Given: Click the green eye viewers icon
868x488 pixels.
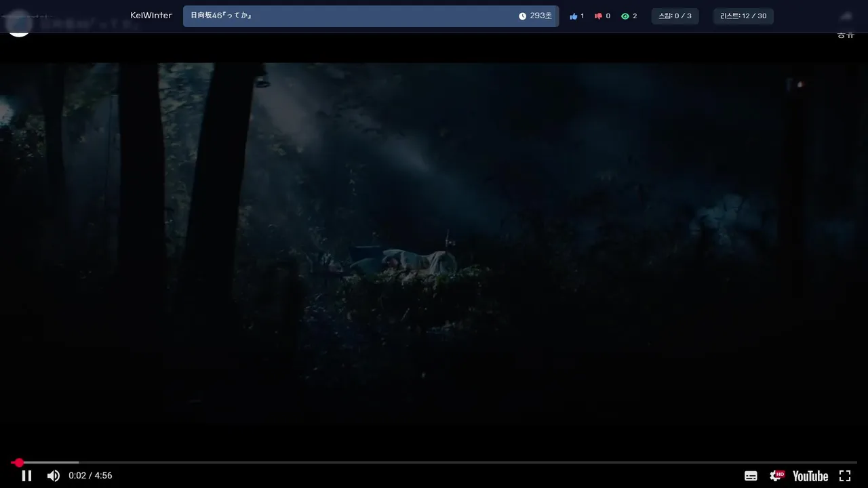Looking at the screenshot, I should [625, 16].
